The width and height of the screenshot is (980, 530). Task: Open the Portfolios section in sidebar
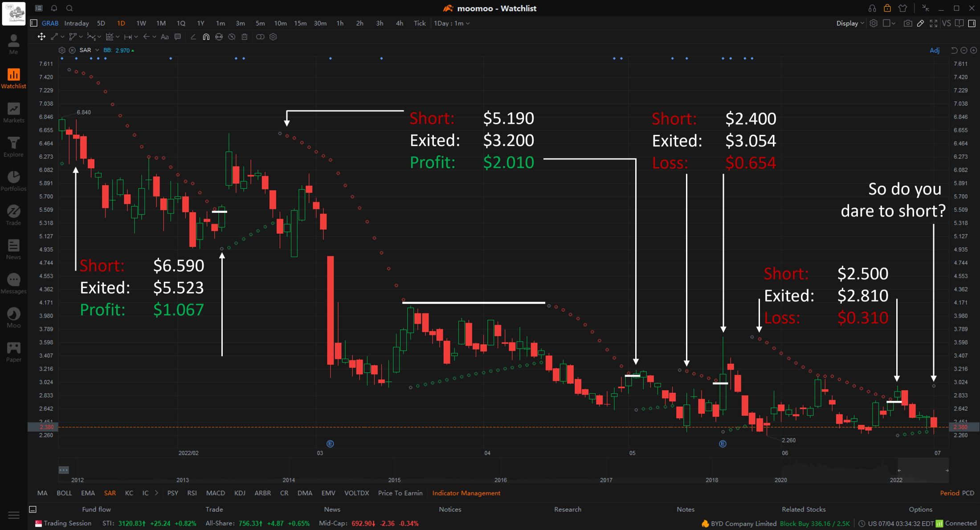(x=13, y=182)
